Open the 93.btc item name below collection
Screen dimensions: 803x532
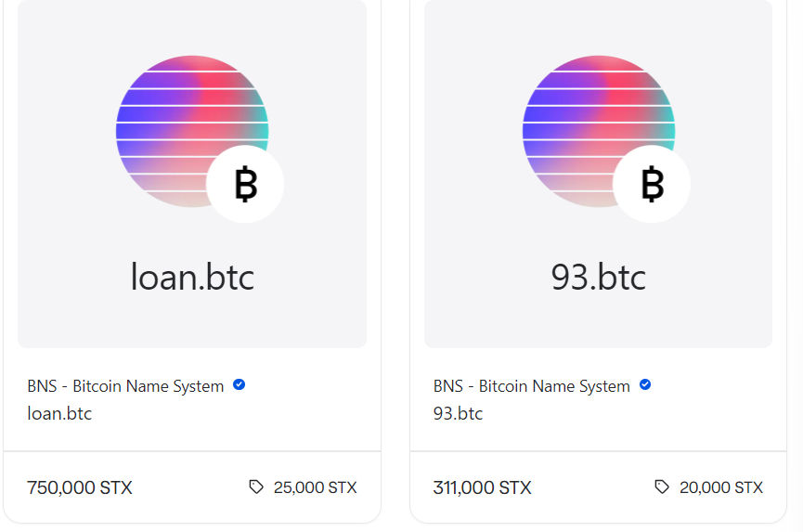coord(458,413)
